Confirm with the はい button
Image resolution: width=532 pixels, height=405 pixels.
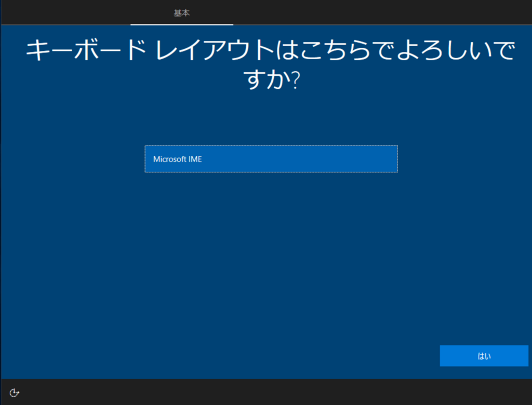click(484, 356)
